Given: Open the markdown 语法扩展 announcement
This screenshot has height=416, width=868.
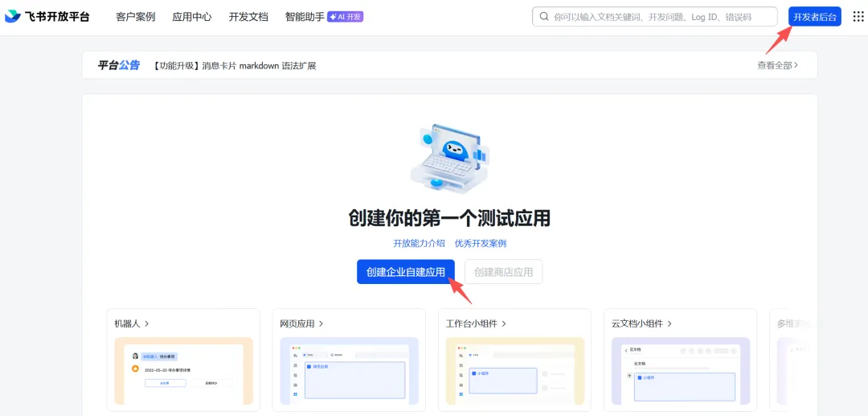Looking at the screenshot, I should [234, 65].
